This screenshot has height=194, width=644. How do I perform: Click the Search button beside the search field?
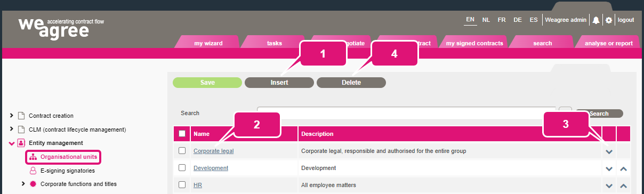pyautogui.click(x=599, y=114)
